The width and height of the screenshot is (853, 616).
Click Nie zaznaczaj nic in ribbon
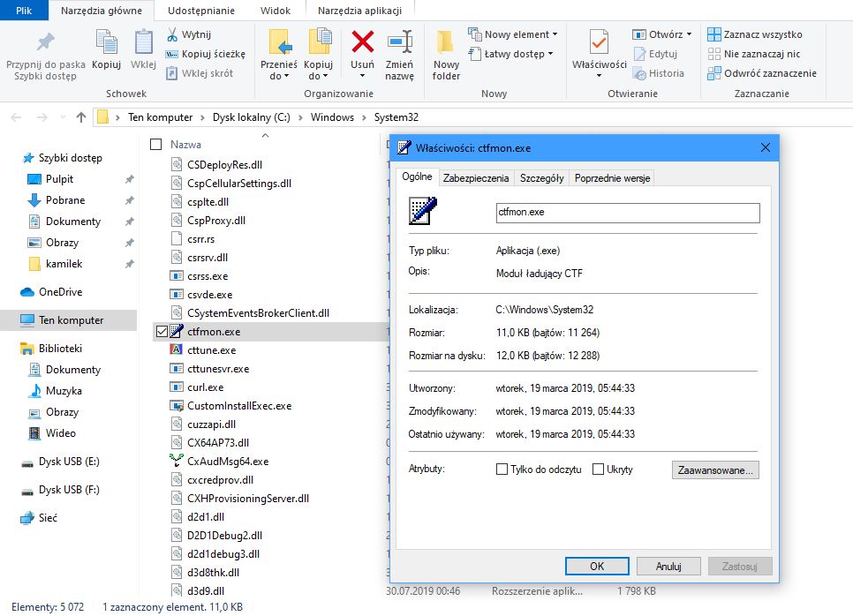coord(754,54)
